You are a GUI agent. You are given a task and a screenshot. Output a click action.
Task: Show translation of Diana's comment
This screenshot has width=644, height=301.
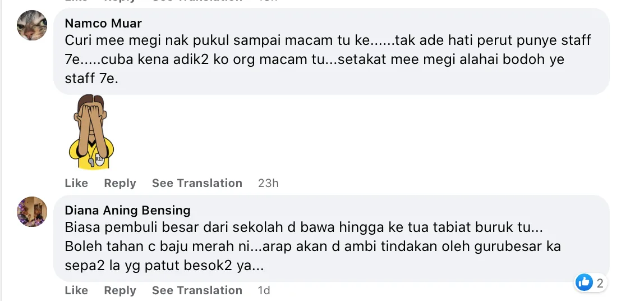click(x=197, y=290)
